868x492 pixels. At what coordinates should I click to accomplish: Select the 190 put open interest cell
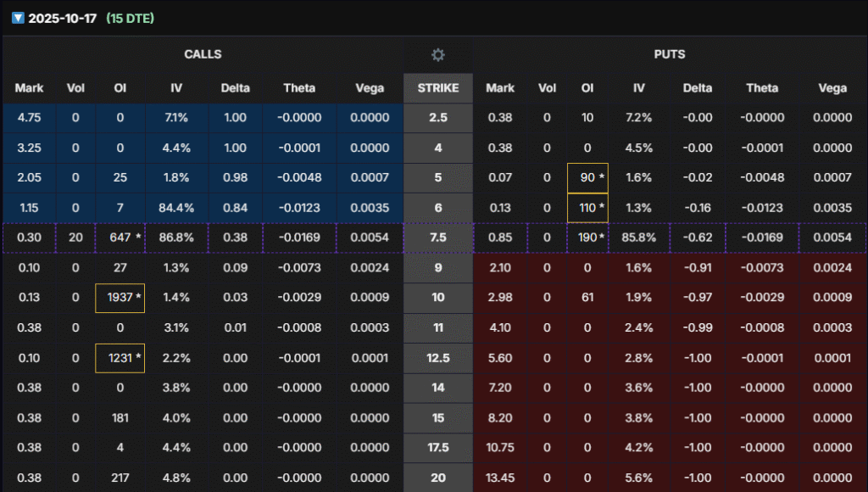tap(587, 238)
